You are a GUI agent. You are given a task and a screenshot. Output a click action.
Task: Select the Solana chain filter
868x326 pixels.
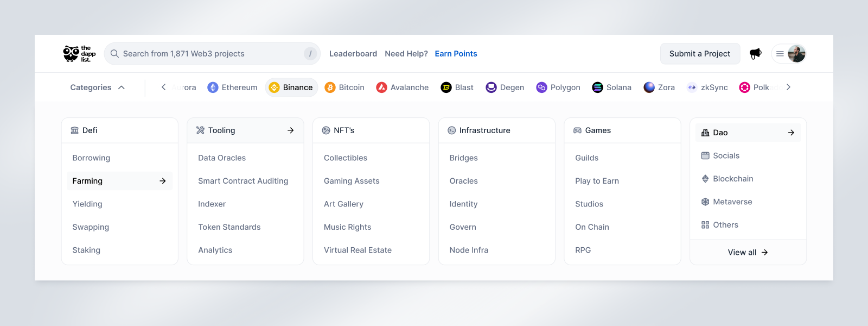pyautogui.click(x=612, y=87)
